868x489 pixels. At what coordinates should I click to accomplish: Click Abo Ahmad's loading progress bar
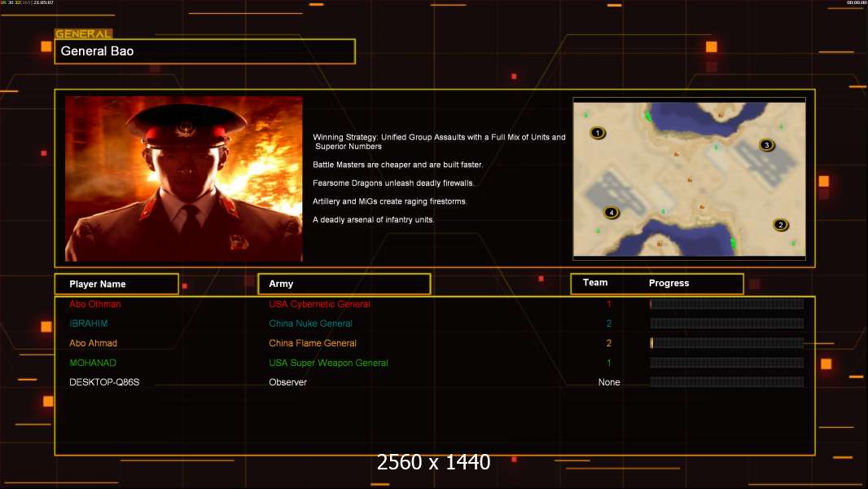[x=727, y=343]
